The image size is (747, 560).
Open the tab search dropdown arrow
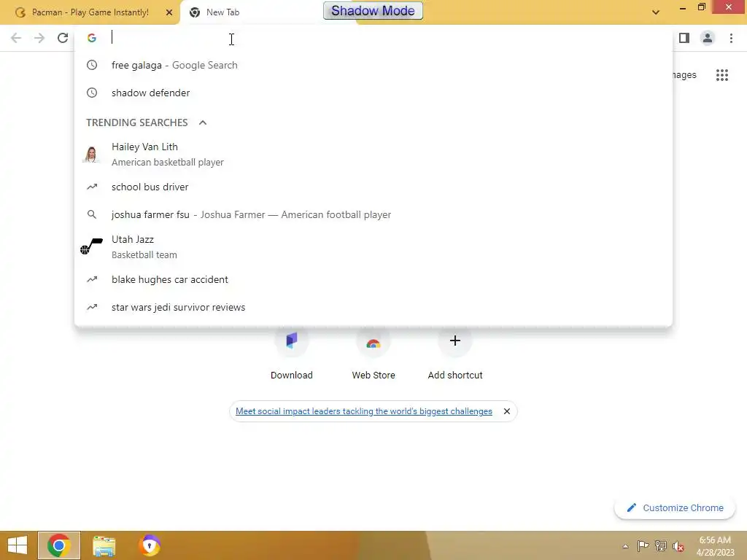[x=656, y=12]
